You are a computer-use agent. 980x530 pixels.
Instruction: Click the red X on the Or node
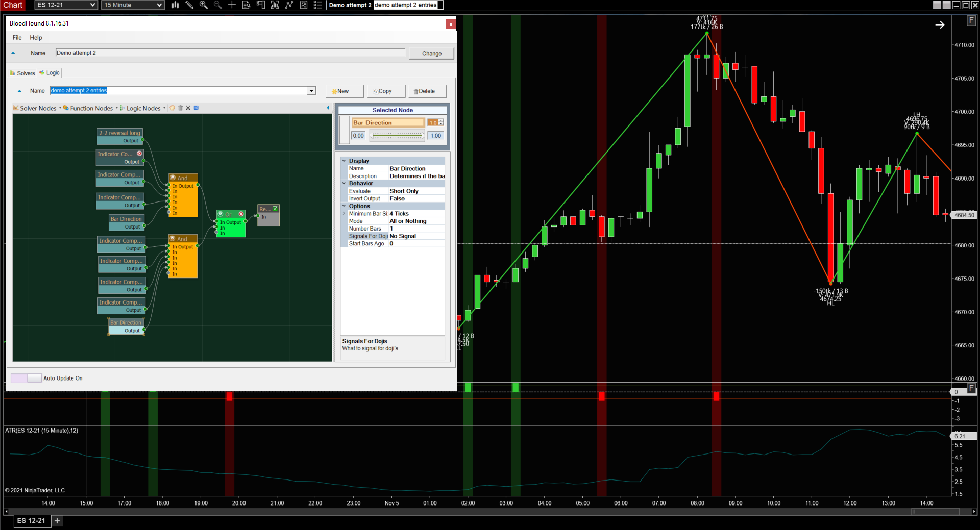point(241,214)
